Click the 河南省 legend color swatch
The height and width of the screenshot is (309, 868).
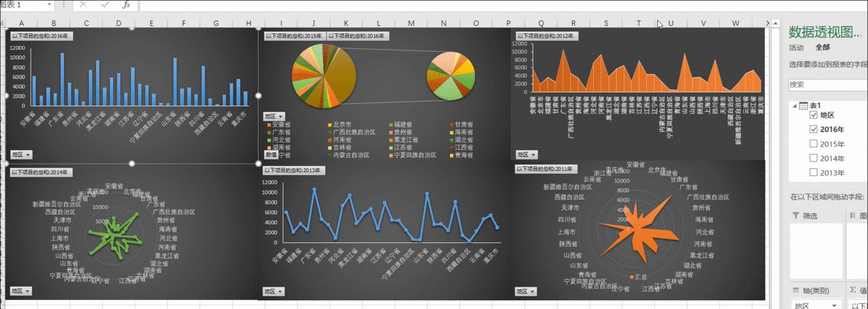[330, 140]
